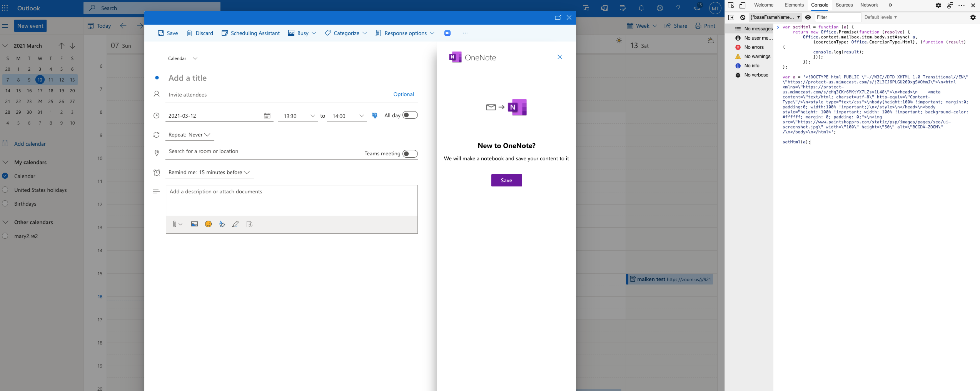This screenshot has width=980, height=391.
Task: Turn on the Teams meeting toggle
Action: pyautogui.click(x=410, y=154)
